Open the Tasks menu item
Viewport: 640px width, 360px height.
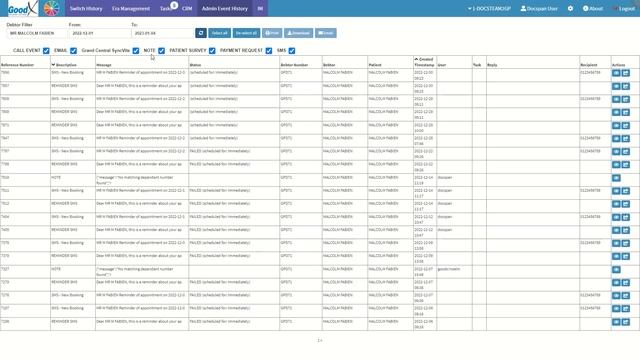(166, 9)
